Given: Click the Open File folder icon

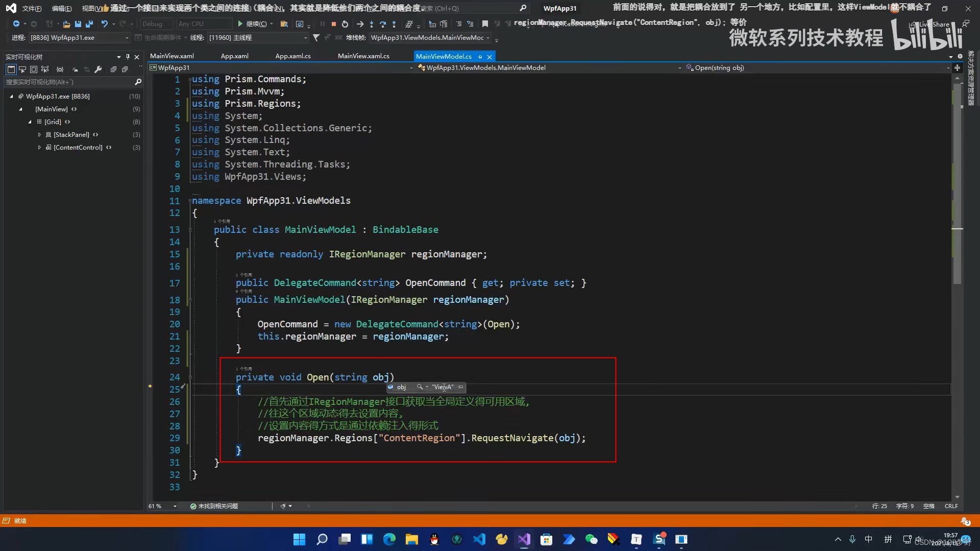Looking at the screenshot, I should tap(66, 24).
